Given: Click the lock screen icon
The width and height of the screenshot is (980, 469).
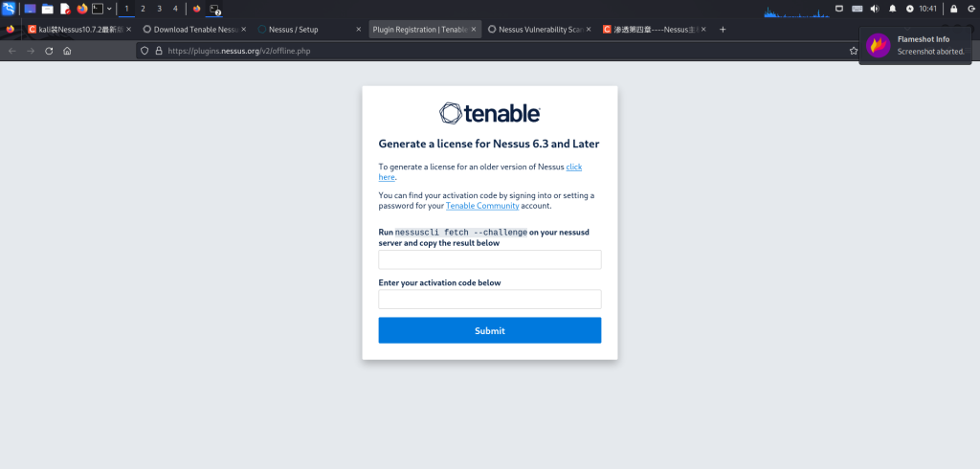Looking at the screenshot, I should 953,9.
